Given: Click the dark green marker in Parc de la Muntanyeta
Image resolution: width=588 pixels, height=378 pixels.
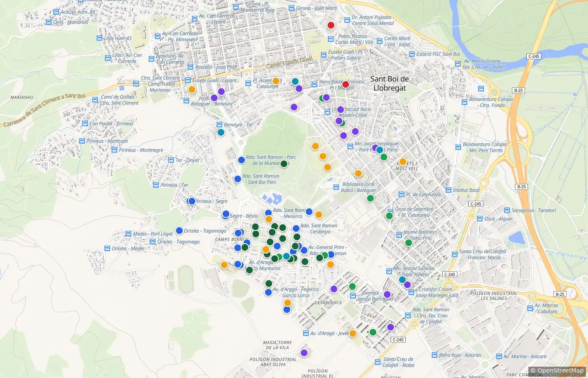Looking at the screenshot, I should [284, 164].
